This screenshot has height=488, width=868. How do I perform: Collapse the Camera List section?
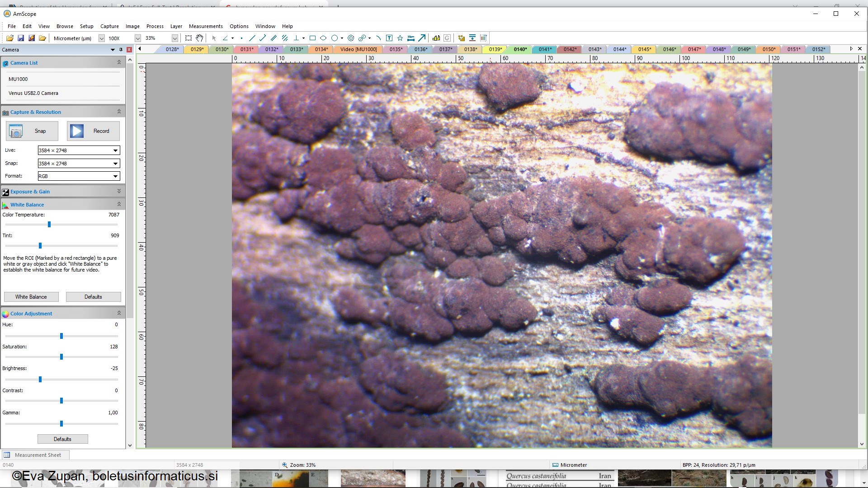tap(119, 62)
